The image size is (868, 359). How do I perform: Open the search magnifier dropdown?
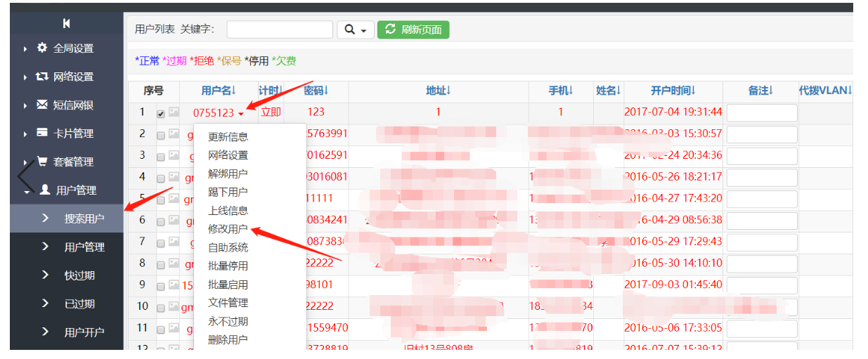[355, 30]
